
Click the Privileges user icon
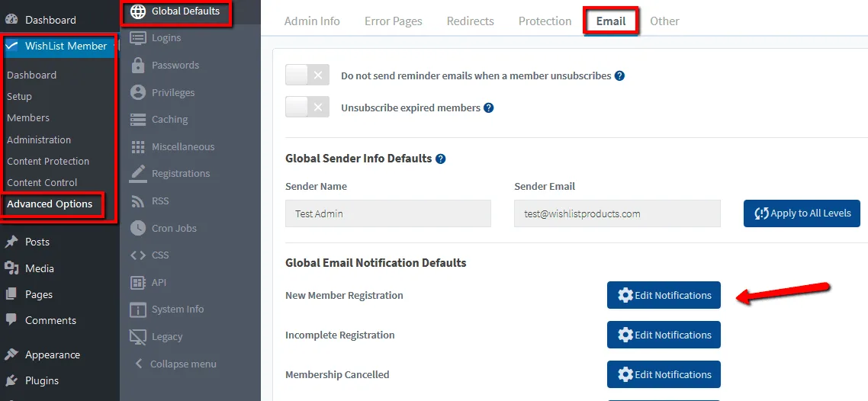coord(138,92)
